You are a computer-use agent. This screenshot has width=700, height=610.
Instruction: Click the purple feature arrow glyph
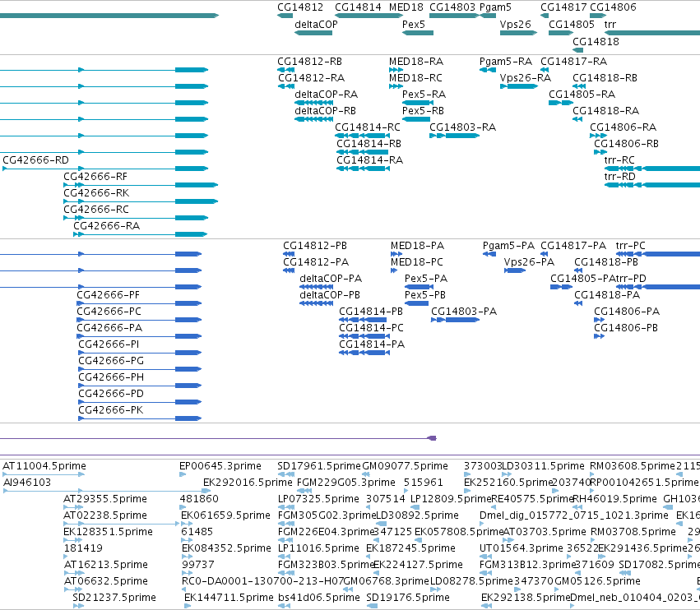(432, 438)
